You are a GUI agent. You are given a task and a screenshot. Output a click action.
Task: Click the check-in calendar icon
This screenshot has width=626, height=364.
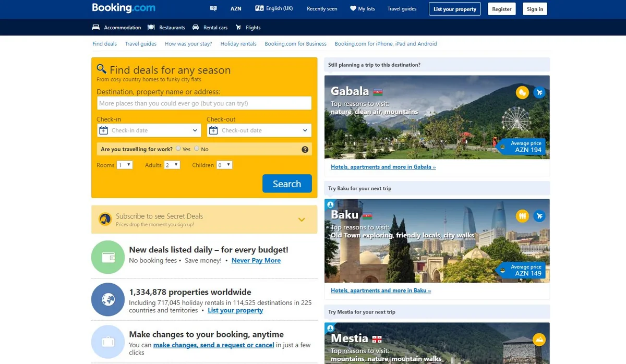coord(103,130)
